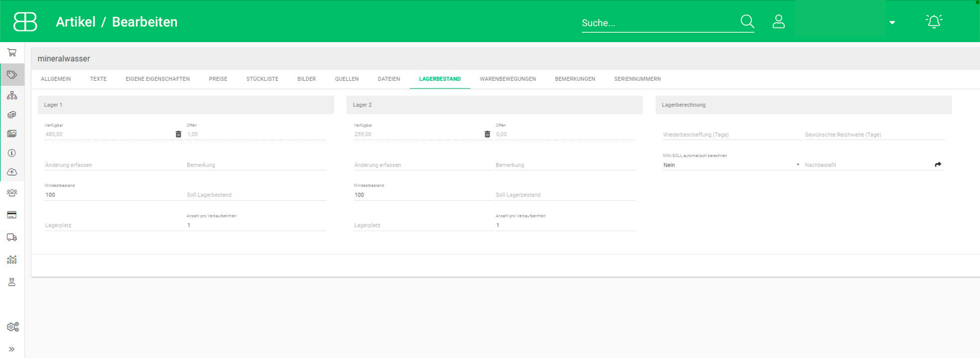Open the notifications bell icon

coord(934,22)
